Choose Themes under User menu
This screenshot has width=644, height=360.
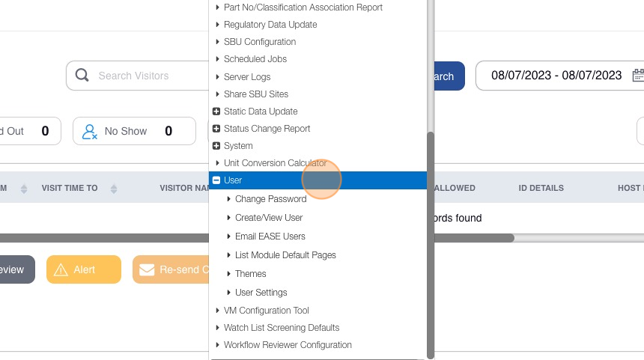point(250,274)
